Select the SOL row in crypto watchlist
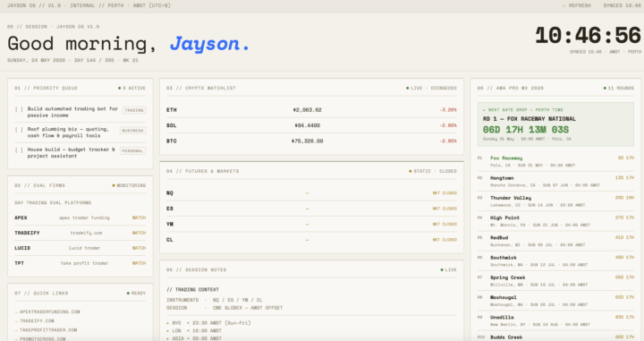This screenshot has width=644, height=341. pos(311,125)
